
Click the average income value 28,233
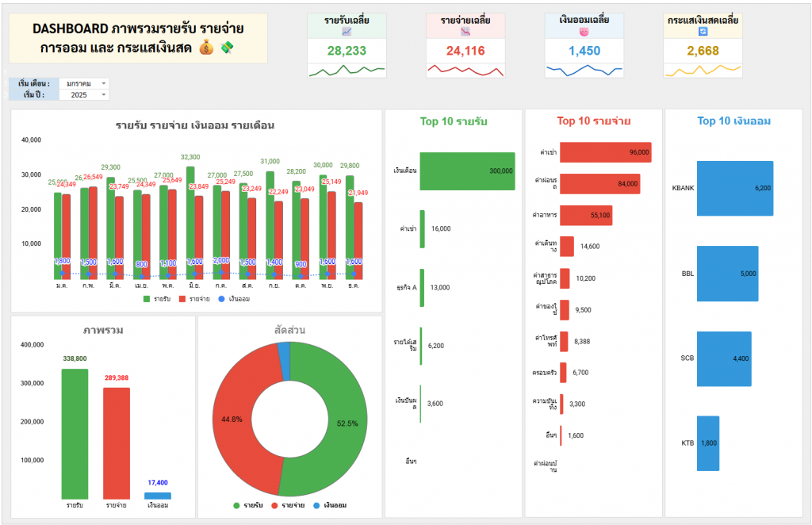[347, 51]
